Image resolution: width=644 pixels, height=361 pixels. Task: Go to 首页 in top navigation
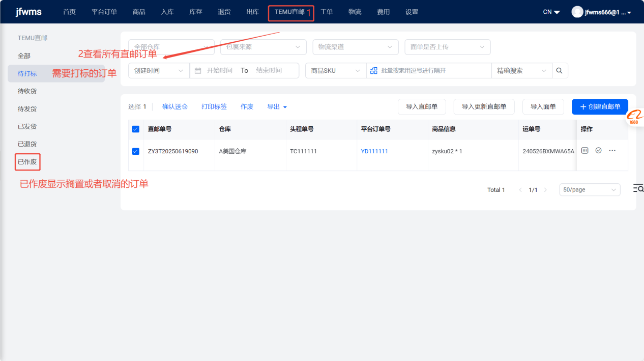70,12
